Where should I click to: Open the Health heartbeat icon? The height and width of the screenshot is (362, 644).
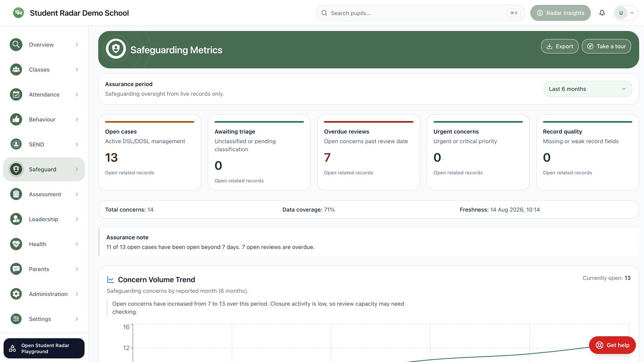coord(16,244)
